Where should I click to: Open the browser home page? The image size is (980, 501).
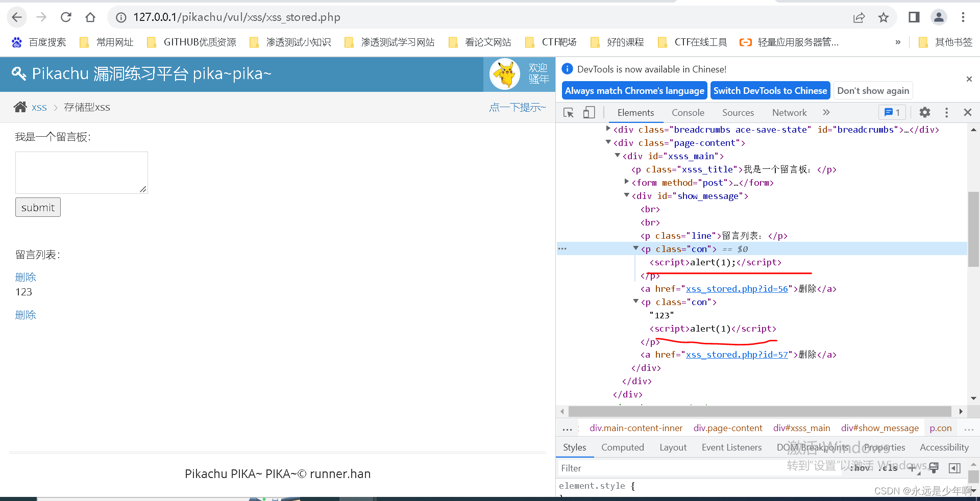pos(90,17)
